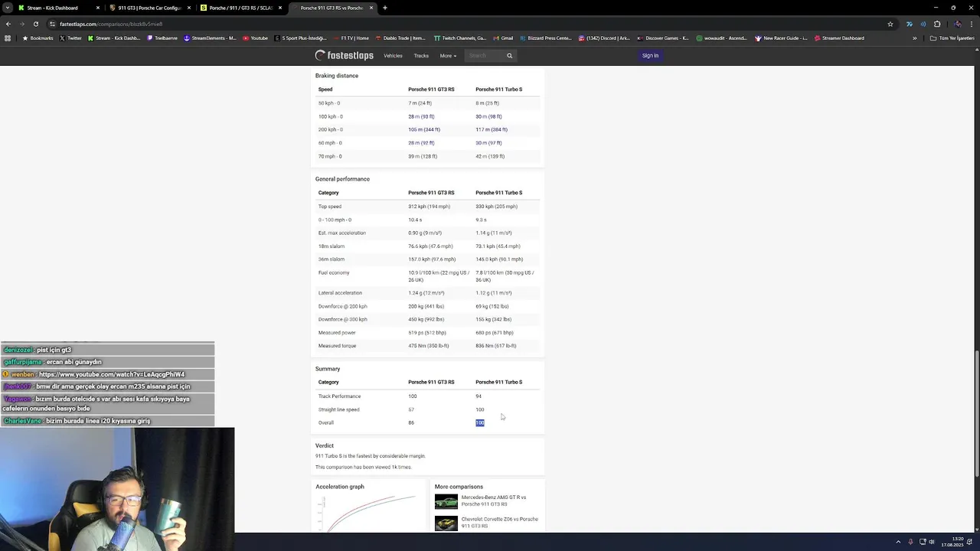Click the search magnifier icon
980x551 pixels.
click(509, 55)
